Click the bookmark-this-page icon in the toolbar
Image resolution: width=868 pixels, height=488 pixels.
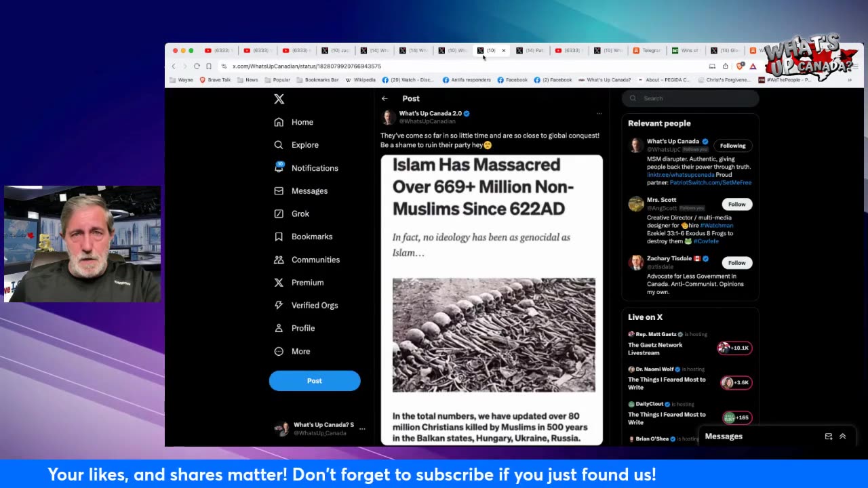click(x=209, y=66)
